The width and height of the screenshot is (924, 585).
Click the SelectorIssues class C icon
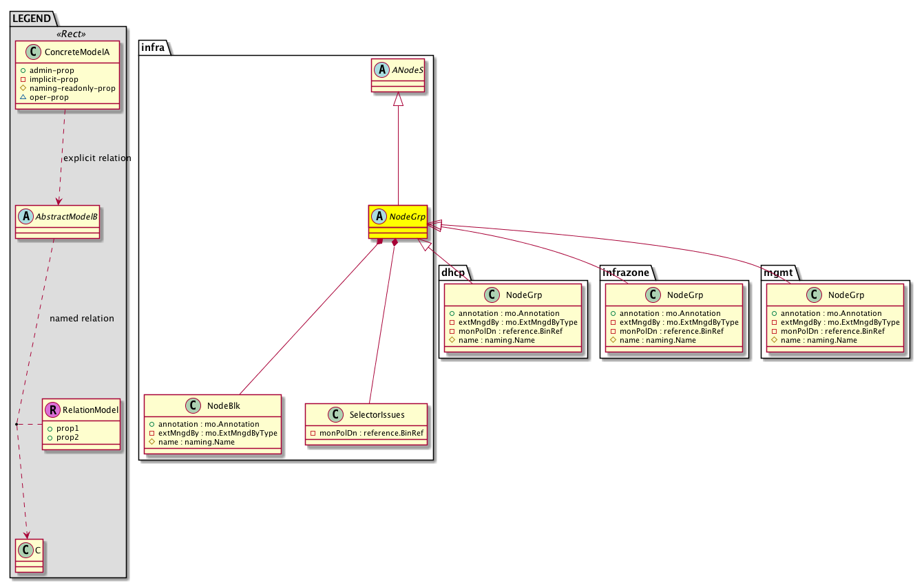(335, 414)
